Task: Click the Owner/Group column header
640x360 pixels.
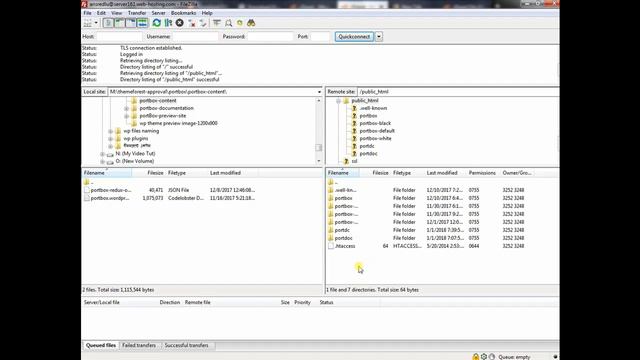Action: (x=517, y=173)
